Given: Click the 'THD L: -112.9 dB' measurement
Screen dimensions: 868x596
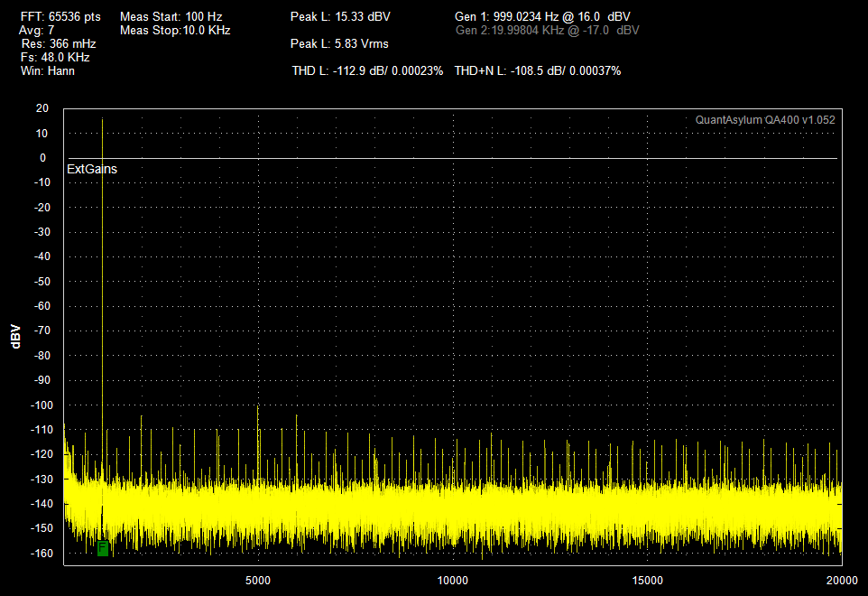Looking at the screenshot, I should [367, 71].
